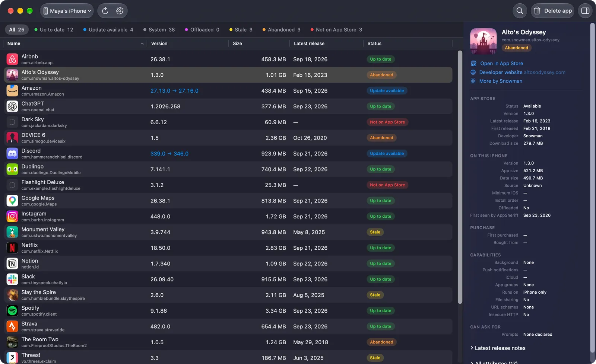The height and width of the screenshot is (364, 596).
Task: Click the Slay the Spire date Aug 5, 2025
Action: (x=309, y=295)
